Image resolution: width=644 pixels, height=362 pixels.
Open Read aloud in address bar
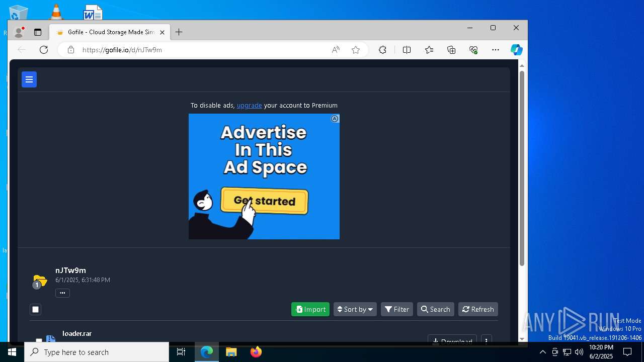[336, 50]
